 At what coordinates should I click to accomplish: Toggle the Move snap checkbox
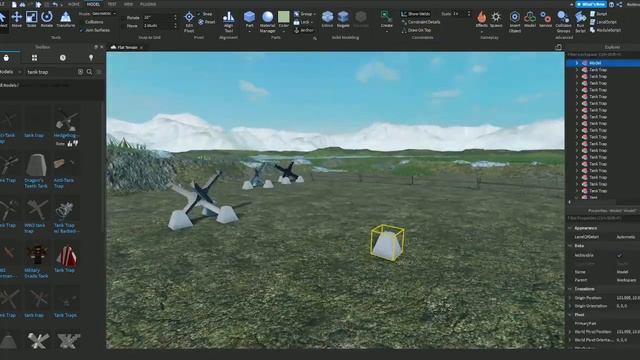pyautogui.click(x=123, y=26)
